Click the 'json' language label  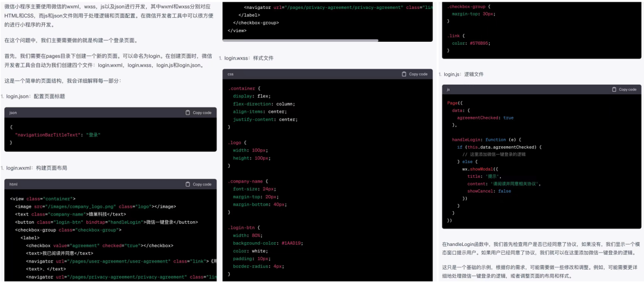tap(13, 113)
